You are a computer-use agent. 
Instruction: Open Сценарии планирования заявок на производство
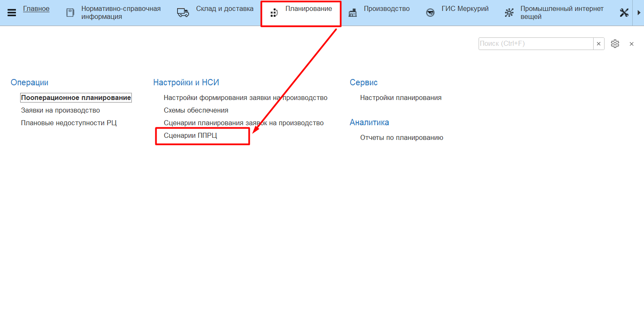point(243,123)
